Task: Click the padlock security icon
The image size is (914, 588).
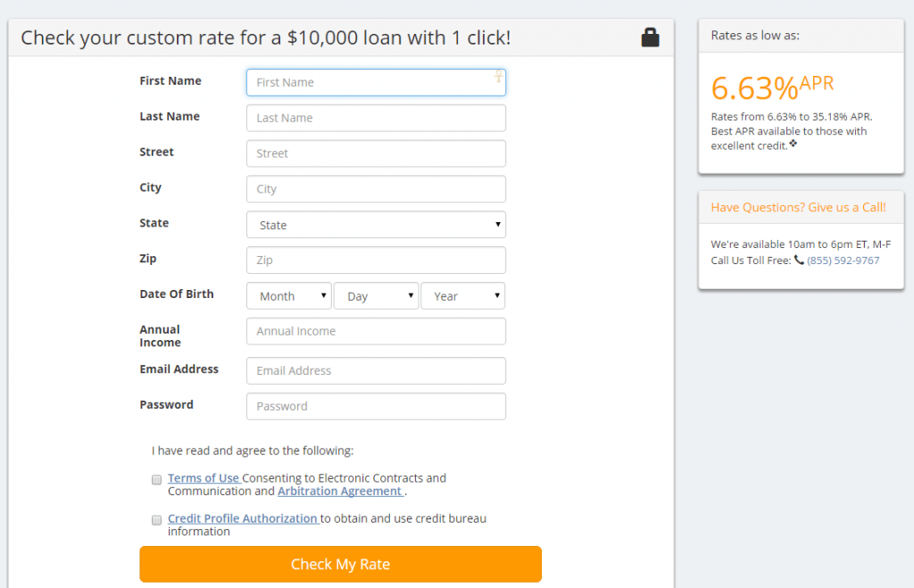Action: pos(650,37)
